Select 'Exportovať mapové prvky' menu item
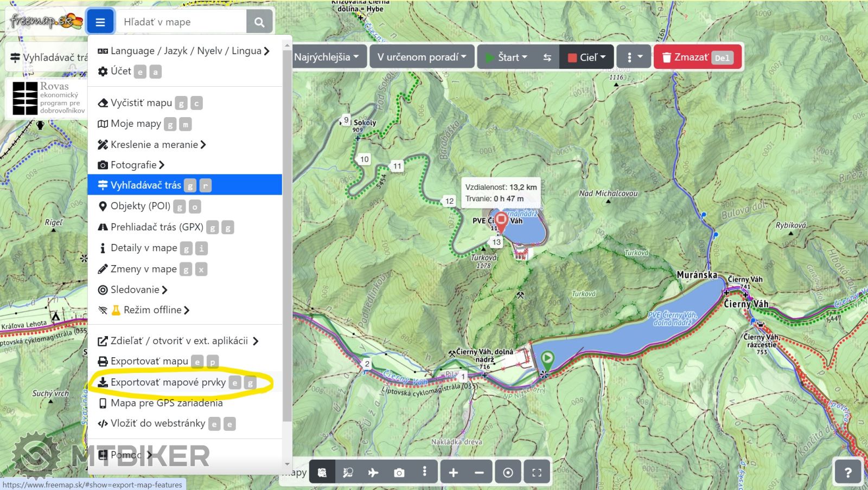The height and width of the screenshot is (490, 868). (168, 383)
